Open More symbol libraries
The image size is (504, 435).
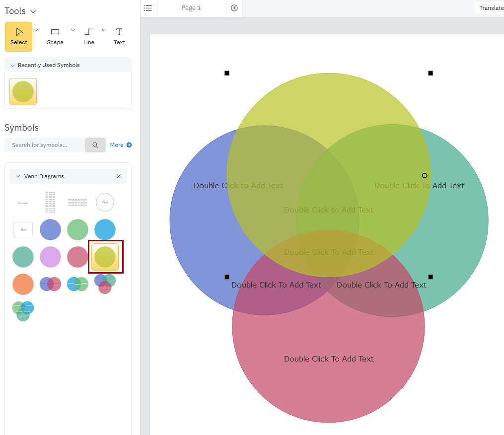tap(121, 145)
